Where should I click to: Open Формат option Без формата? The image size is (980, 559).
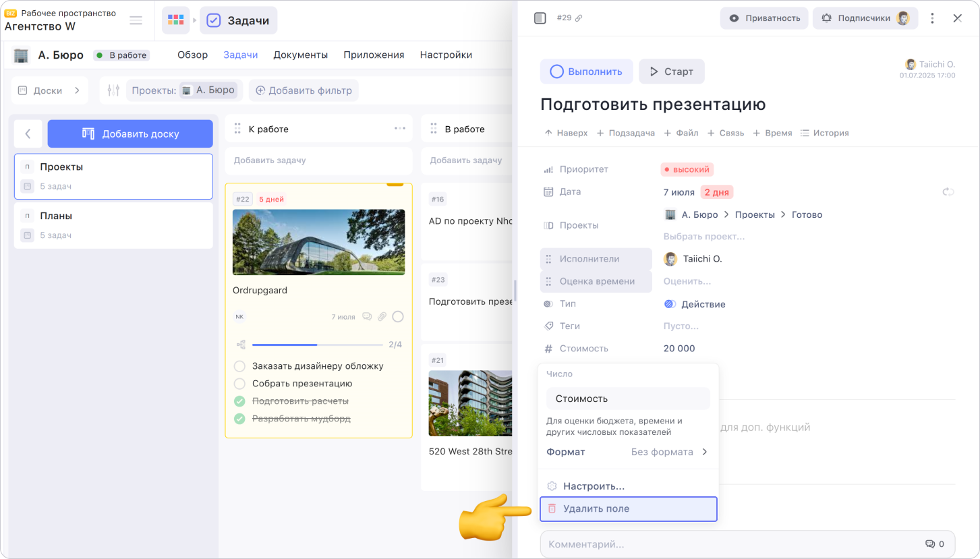point(669,452)
